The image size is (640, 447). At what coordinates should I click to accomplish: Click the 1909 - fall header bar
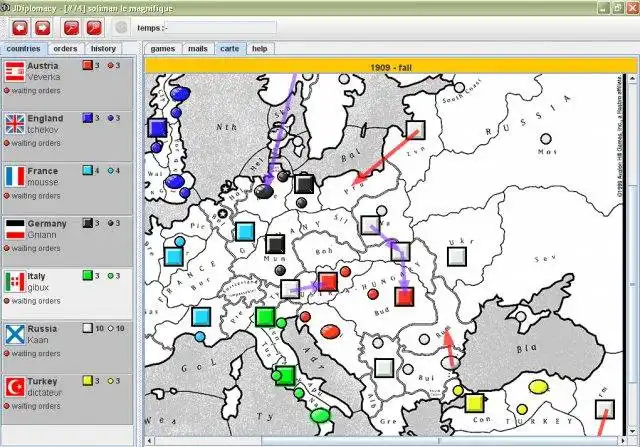[x=391, y=67]
